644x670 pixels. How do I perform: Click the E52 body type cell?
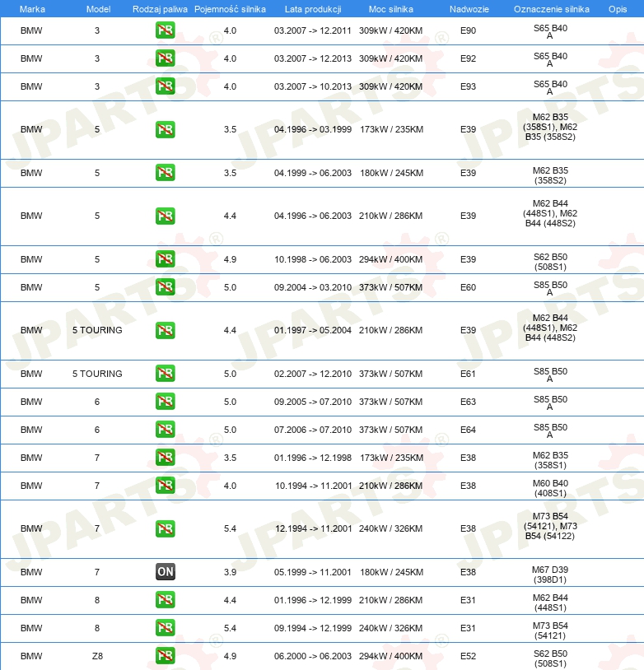tap(468, 656)
